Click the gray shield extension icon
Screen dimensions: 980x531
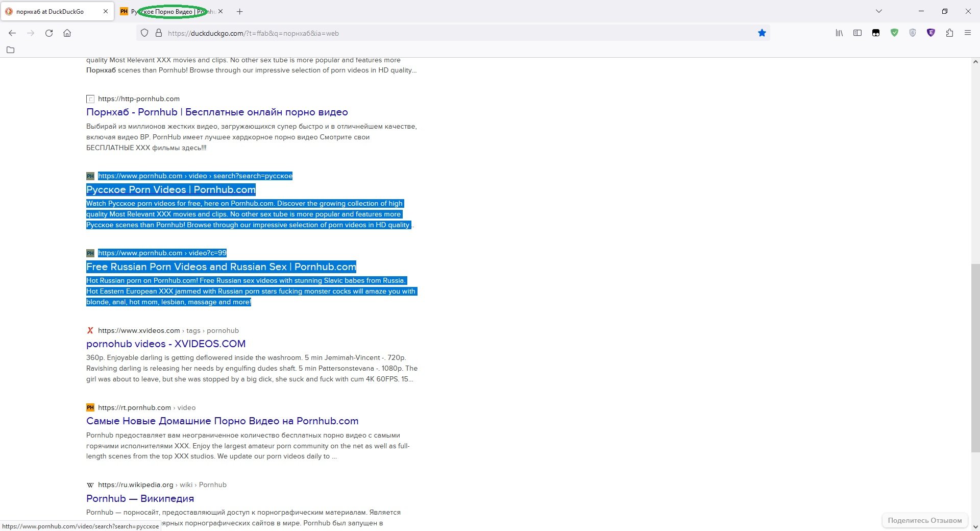913,33
